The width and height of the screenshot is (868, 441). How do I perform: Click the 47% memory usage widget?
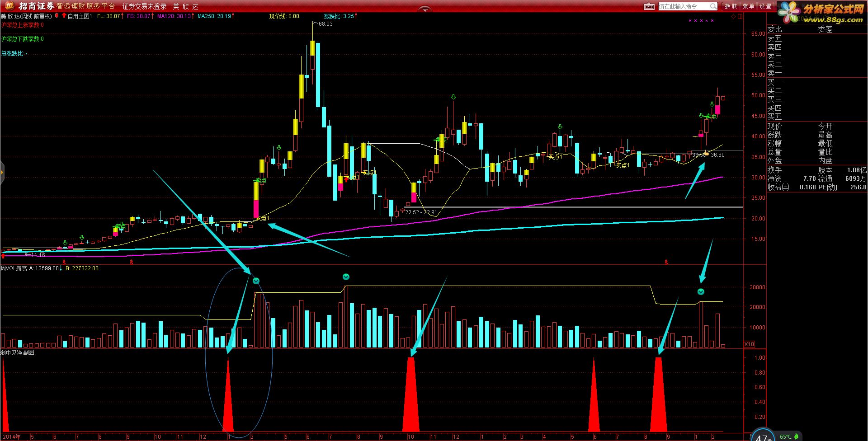point(763,435)
